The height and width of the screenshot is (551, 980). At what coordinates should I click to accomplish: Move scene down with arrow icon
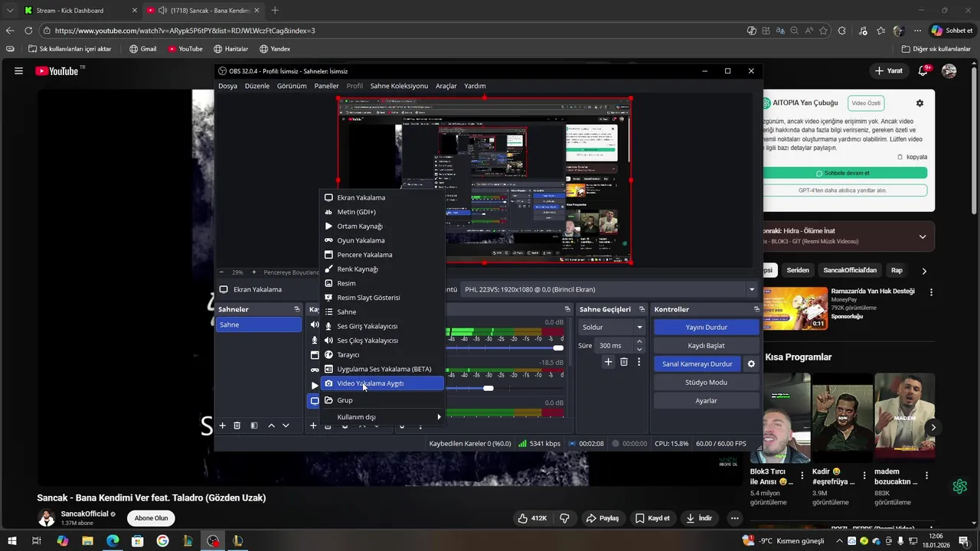[286, 425]
